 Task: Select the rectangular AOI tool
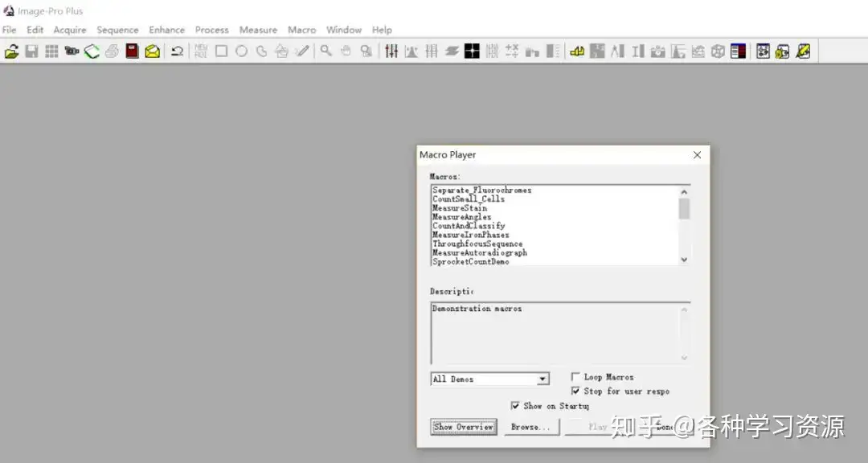coord(222,51)
